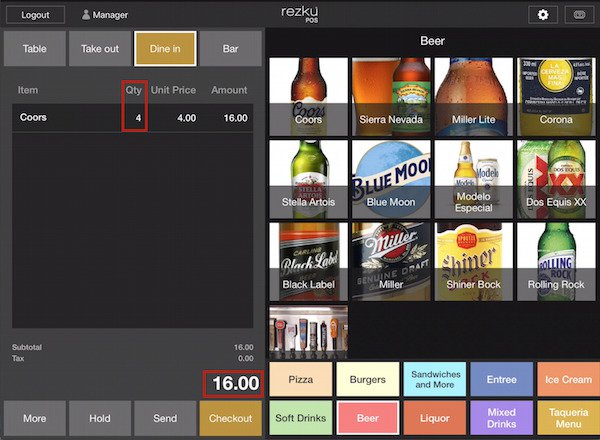
Task: Open the Manager user profile
Action: 105,15
